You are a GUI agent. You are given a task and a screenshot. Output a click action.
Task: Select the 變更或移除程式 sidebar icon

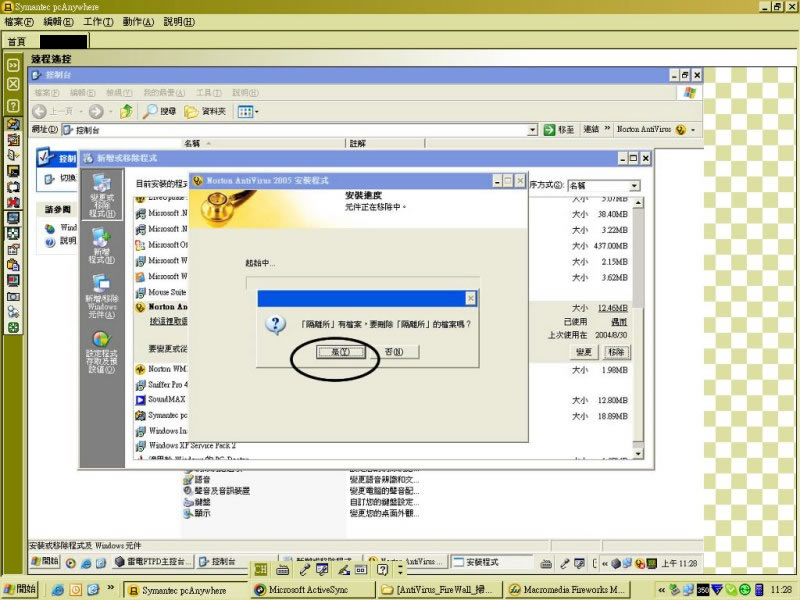[102, 195]
